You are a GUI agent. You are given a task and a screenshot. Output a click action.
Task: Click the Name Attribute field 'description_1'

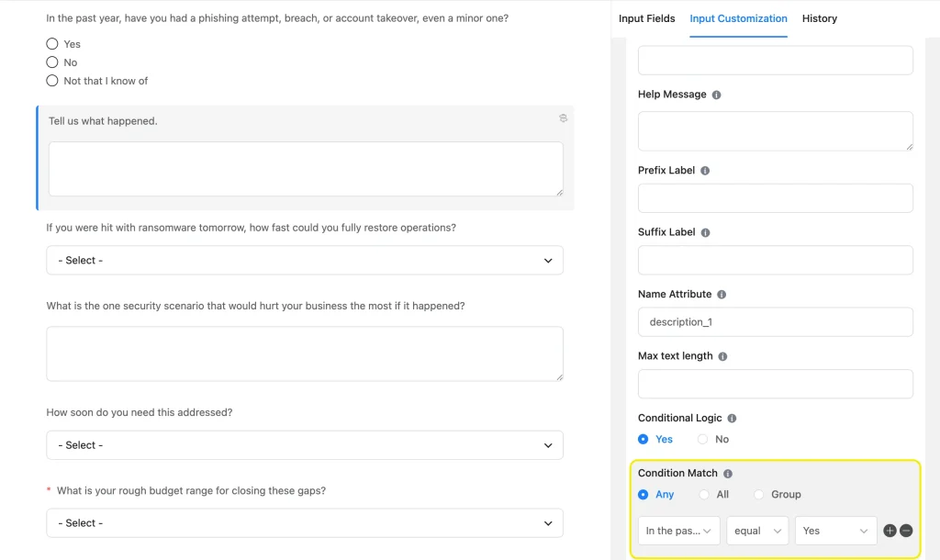click(x=775, y=322)
